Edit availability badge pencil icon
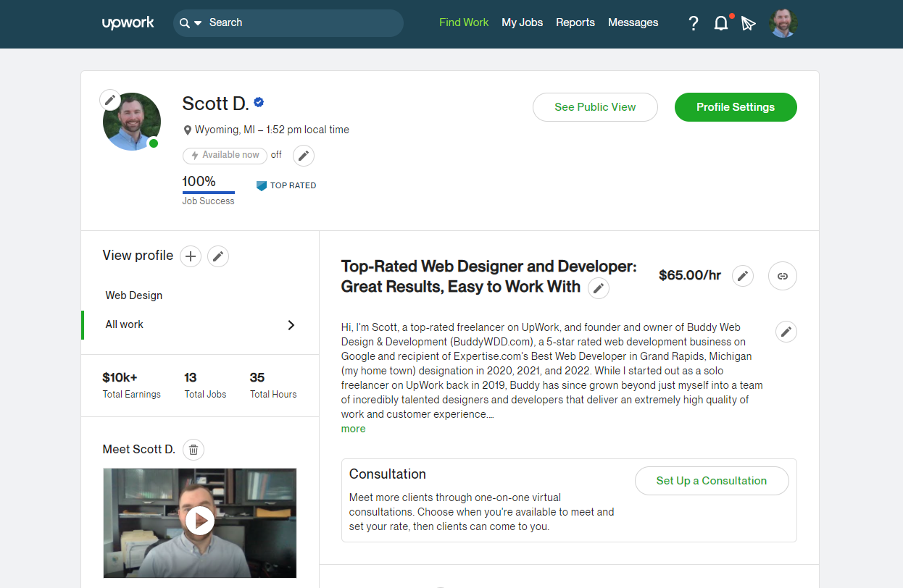Screen dimensions: 903x588 tap(304, 155)
